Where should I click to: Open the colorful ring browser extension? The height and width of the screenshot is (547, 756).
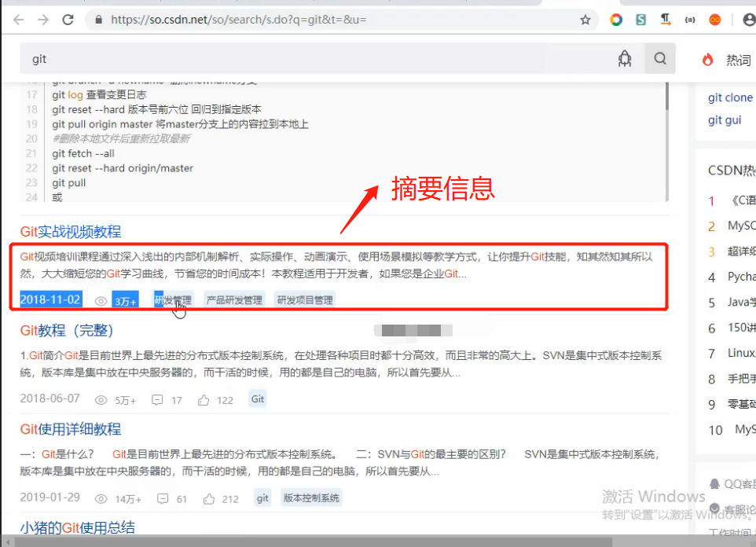click(x=615, y=20)
